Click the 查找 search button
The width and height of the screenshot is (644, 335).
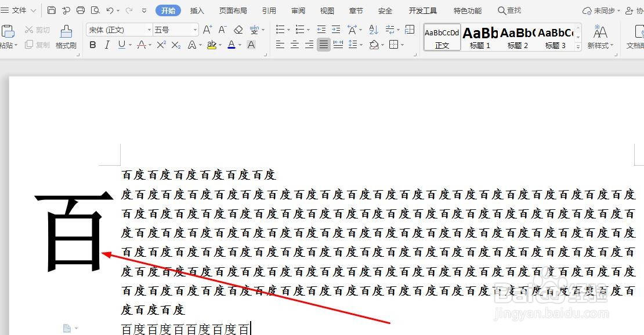pos(509,10)
